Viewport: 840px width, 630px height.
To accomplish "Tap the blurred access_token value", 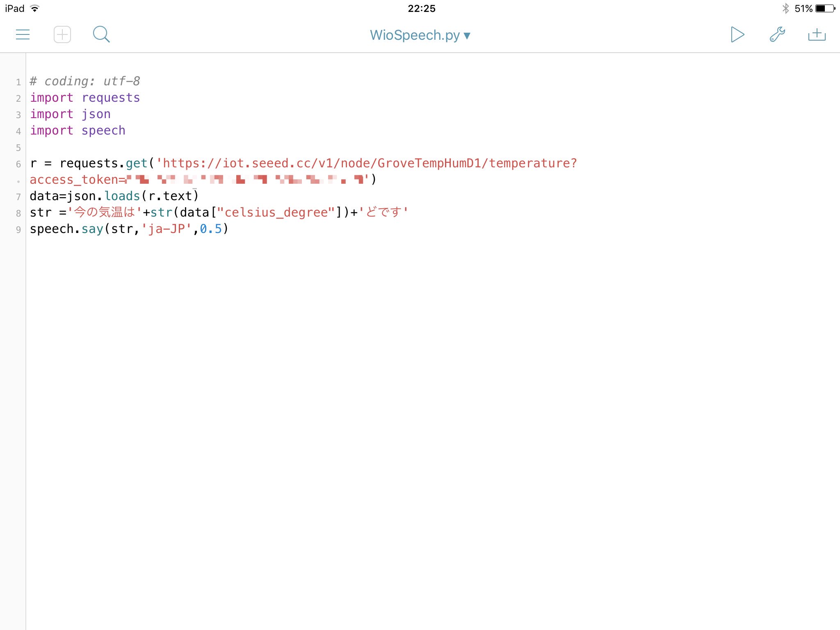I will 246,179.
